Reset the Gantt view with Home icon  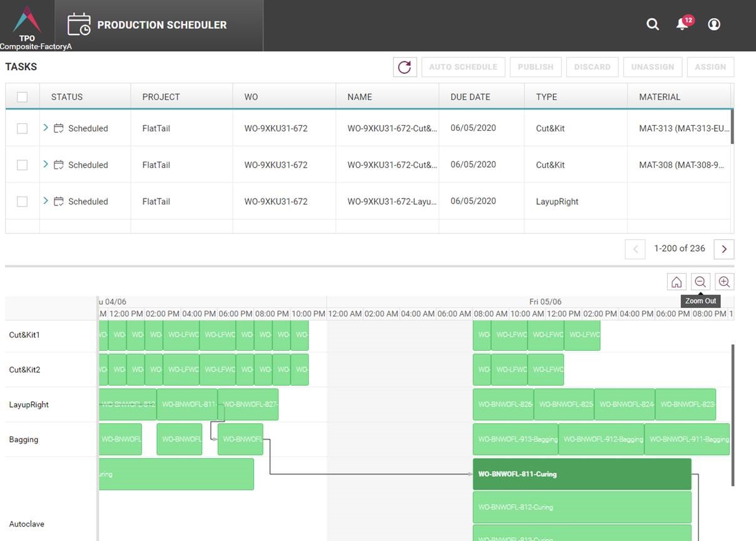tap(677, 282)
